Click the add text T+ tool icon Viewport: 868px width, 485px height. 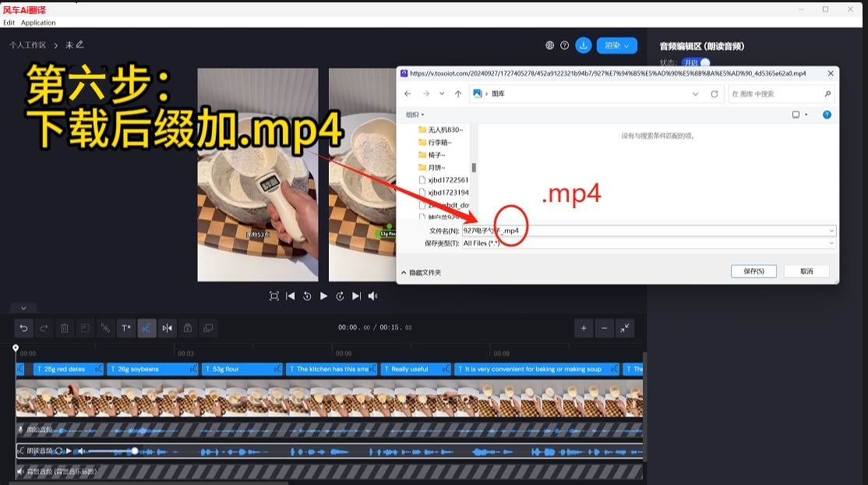pos(125,328)
